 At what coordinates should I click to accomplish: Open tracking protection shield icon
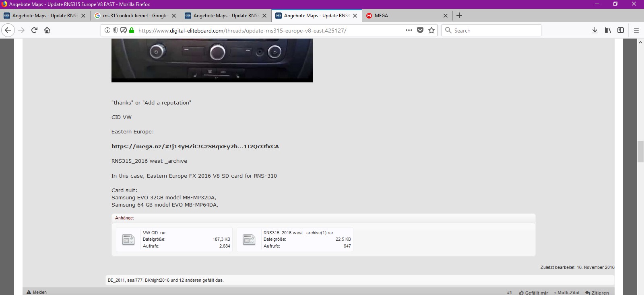pyautogui.click(x=116, y=30)
